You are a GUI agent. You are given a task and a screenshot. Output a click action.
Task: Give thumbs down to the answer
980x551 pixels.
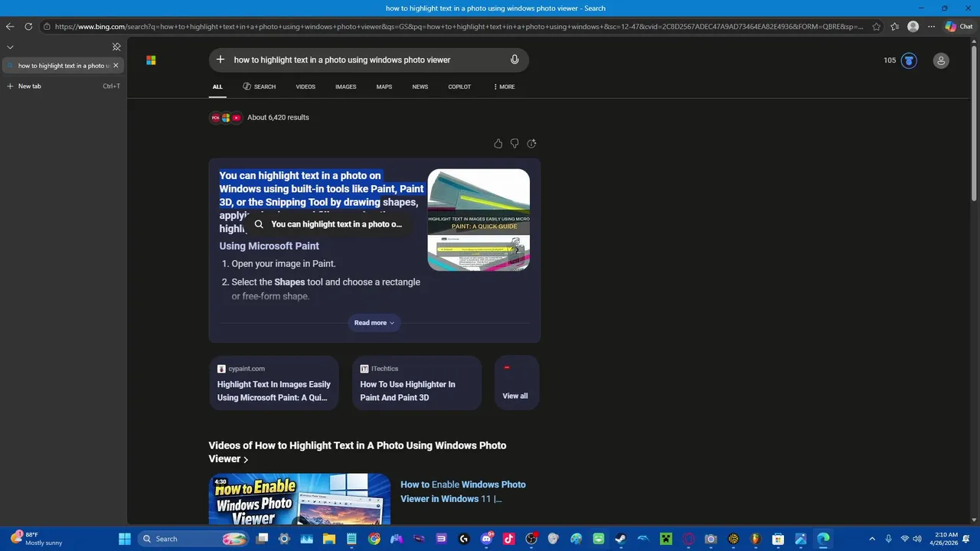(514, 143)
